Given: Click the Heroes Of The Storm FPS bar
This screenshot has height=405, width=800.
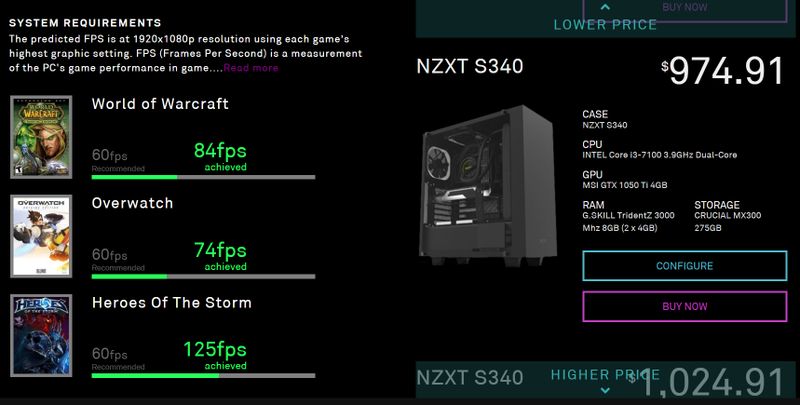Looking at the screenshot, I should coord(203,376).
